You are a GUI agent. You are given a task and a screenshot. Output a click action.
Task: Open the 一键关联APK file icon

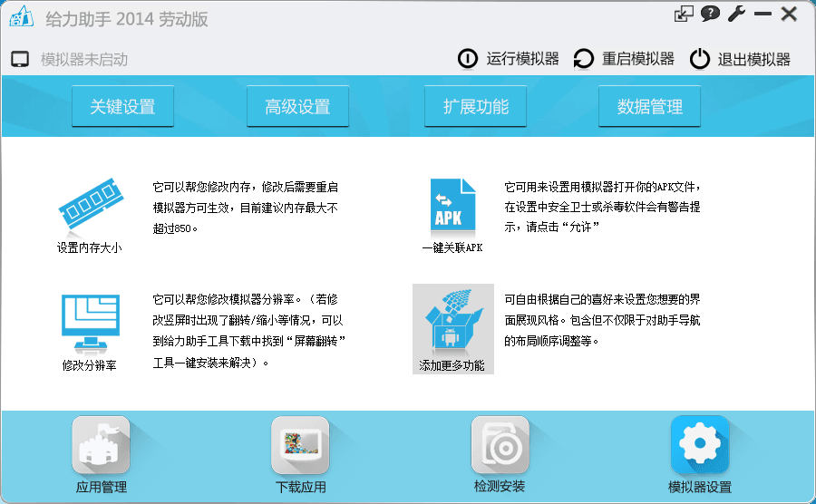[452, 208]
